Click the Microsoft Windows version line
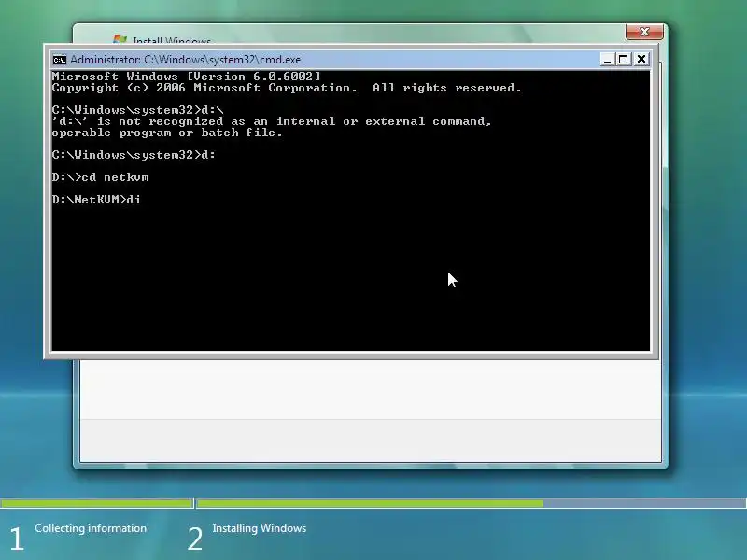The width and height of the screenshot is (747, 560). click(x=186, y=77)
